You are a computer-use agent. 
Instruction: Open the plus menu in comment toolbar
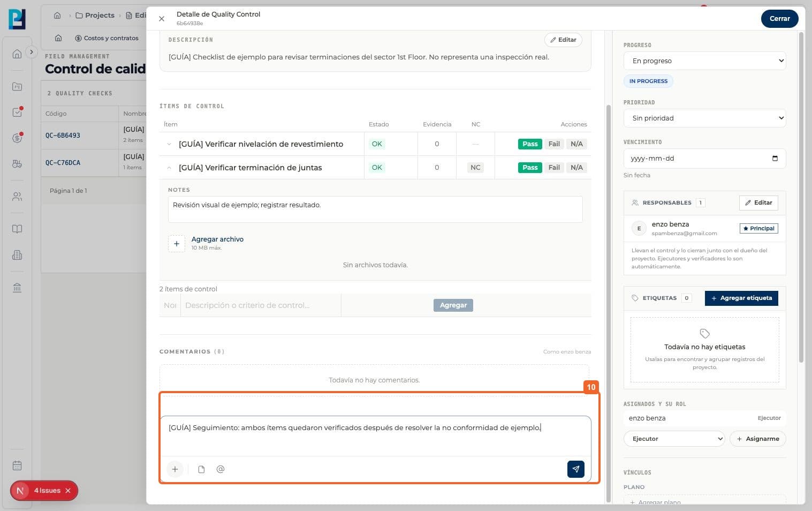pos(174,469)
